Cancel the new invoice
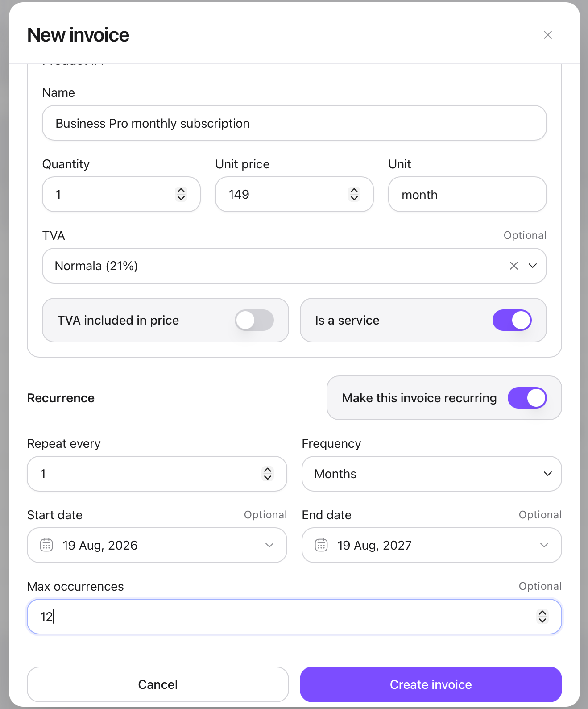 tap(157, 684)
